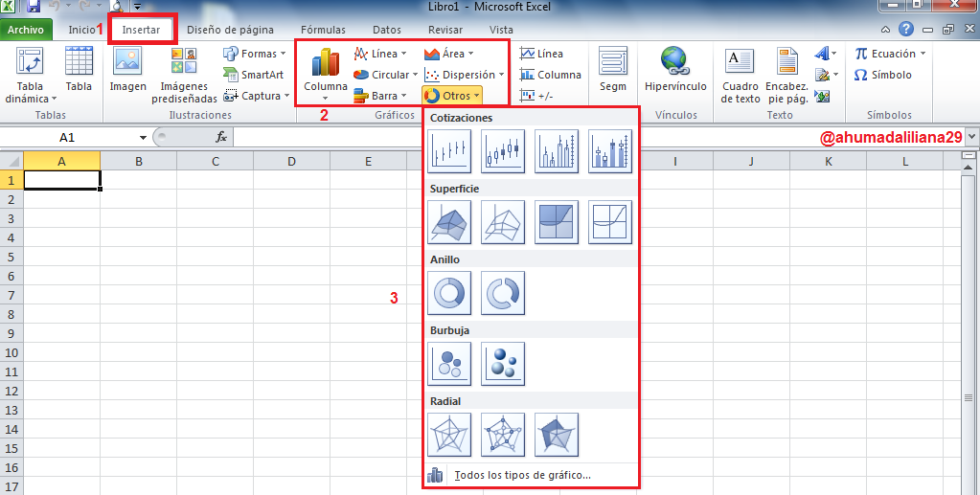Open the Área chart dropdown

[449, 54]
